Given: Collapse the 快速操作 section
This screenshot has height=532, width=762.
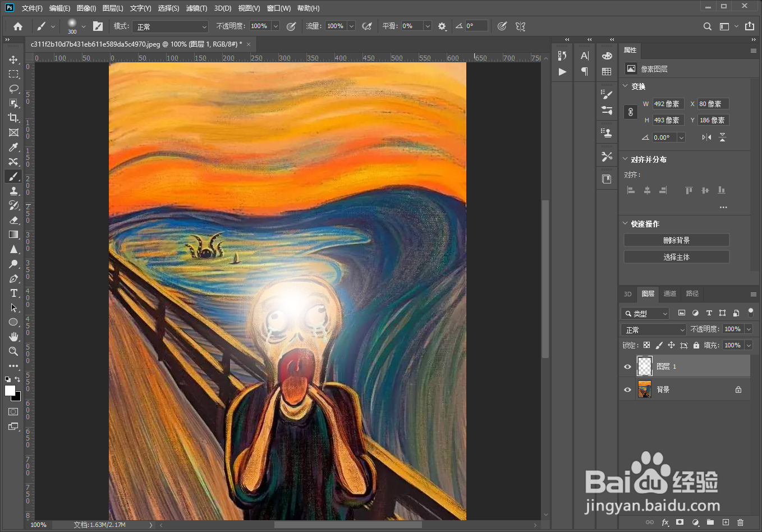Looking at the screenshot, I should coord(625,223).
